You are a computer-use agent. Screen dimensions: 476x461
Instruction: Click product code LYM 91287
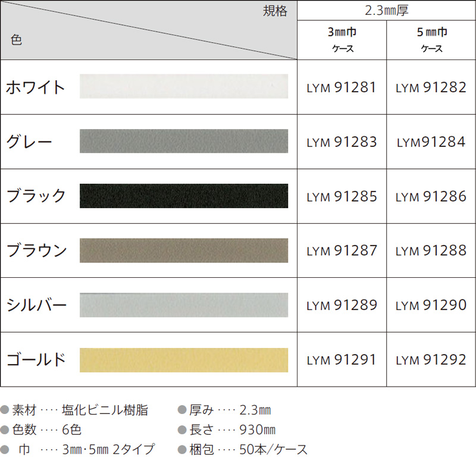click(x=342, y=250)
